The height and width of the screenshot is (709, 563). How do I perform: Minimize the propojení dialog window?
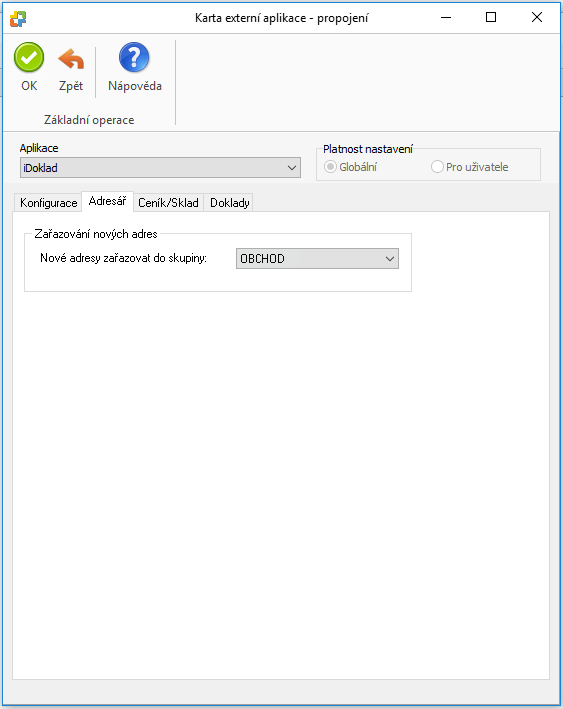click(446, 17)
